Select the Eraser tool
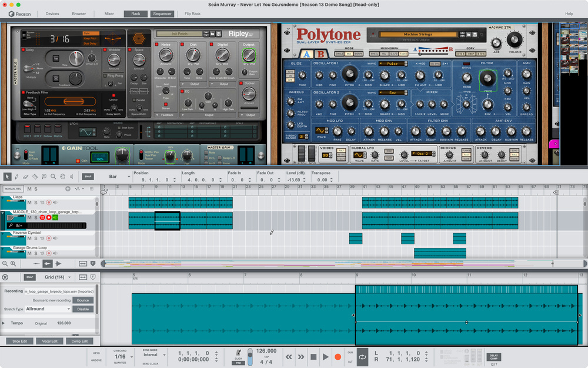Viewport: 588px width, 368px height. (25, 176)
